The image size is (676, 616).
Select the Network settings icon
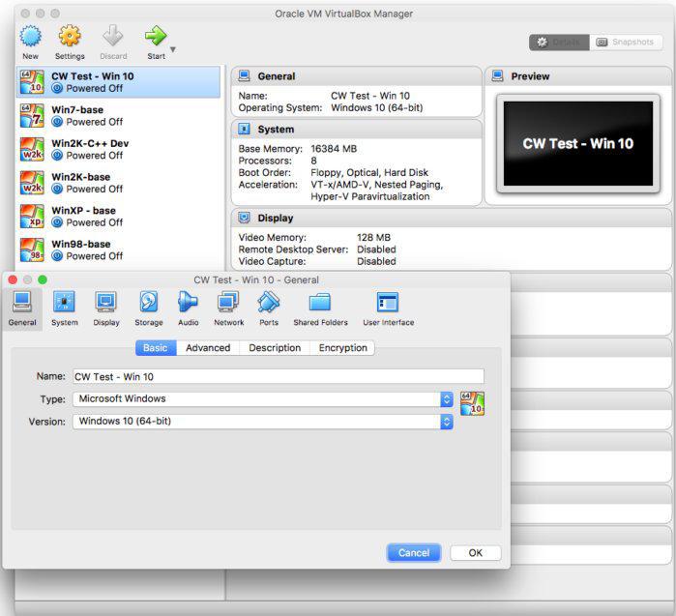[x=228, y=302]
